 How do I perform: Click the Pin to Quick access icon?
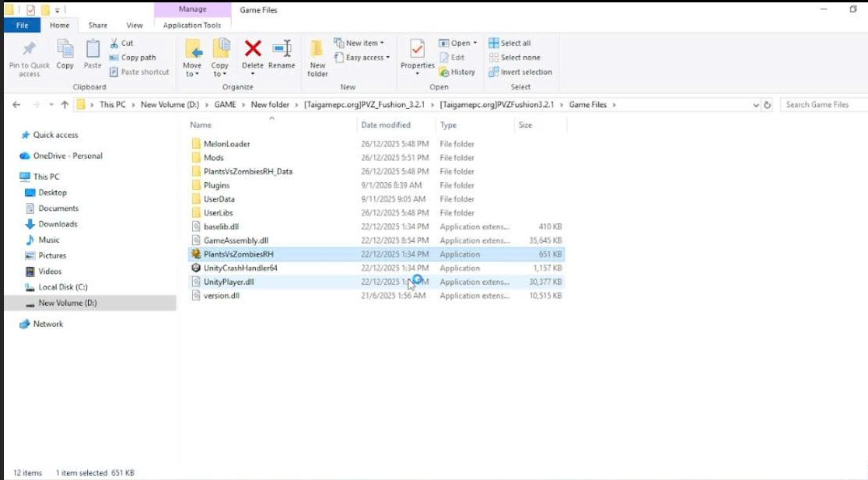click(x=29, y=50)
